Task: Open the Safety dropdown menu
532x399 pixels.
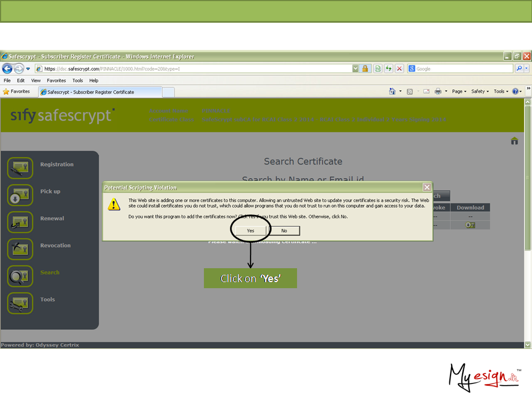Action: click(480, 91)
